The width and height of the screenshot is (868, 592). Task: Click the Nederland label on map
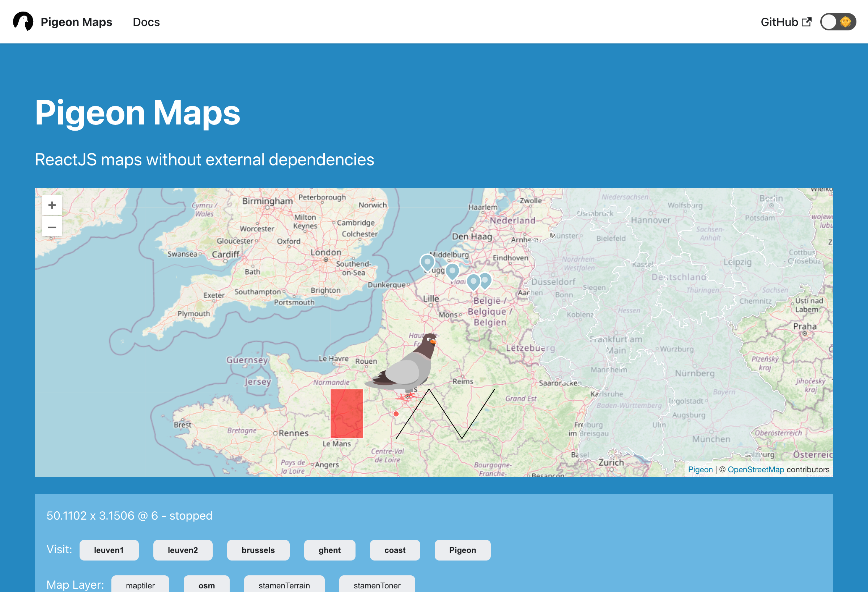coord(512,220)
